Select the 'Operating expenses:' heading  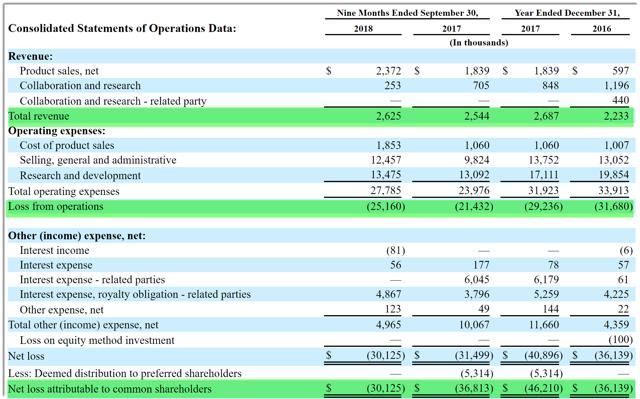point(57,131)
